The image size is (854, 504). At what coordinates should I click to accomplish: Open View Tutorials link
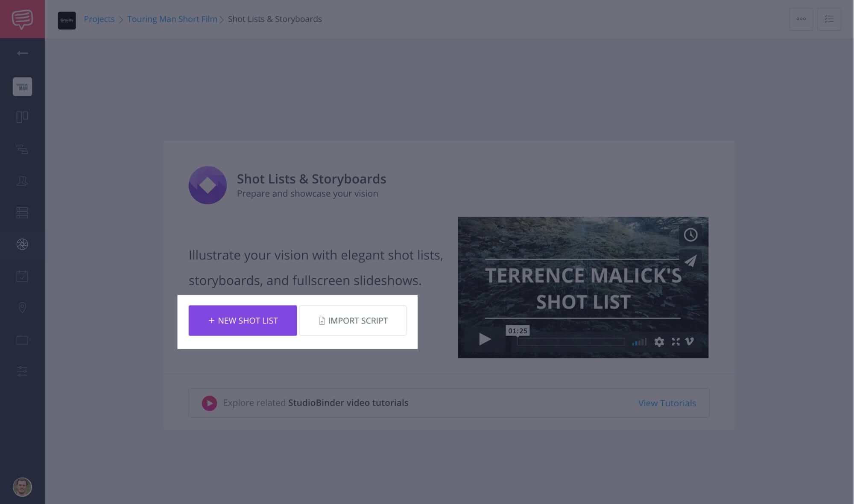pyautogui.click(x=667, y=403)
